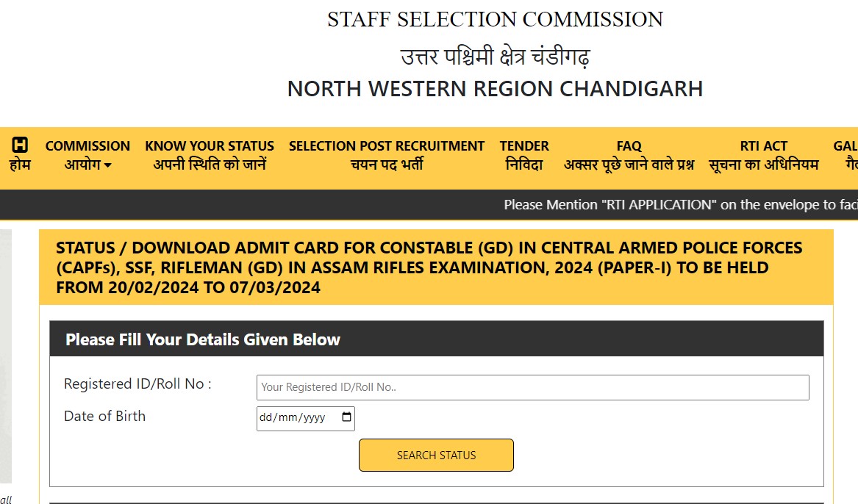Open the SELECTION POST RECRUITMENT menu
Screen dimensions: 858x504
pyautogui.click(x=387, y=145)
